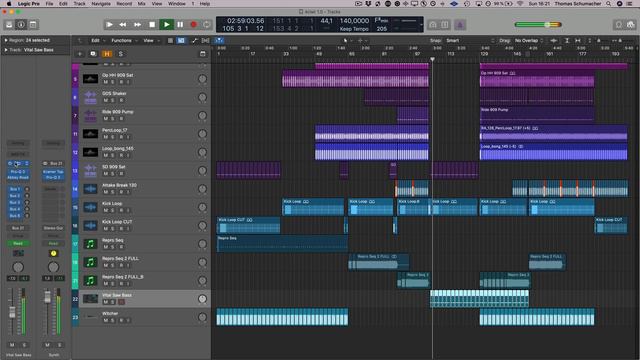Open the Functions dropdown menu
Viewport: 640px width, 360px height.
click(124, 40)
